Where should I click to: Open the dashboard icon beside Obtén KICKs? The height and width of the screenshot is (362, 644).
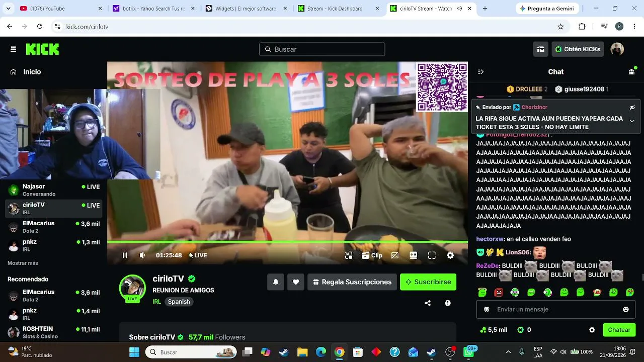541,49
